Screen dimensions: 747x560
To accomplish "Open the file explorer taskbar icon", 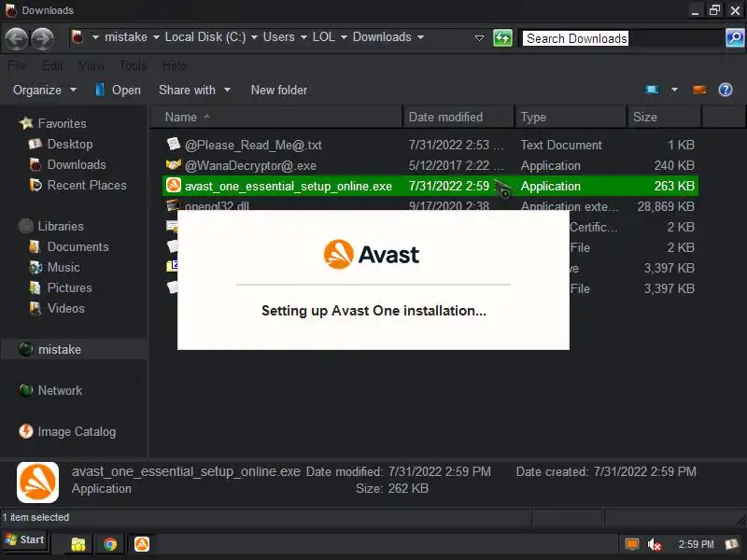I will tap(78, 544).
